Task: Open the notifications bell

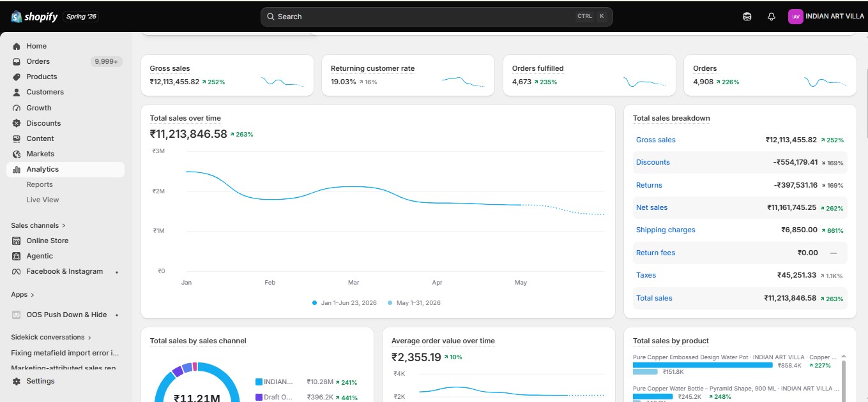Action: tap(772, 17)
